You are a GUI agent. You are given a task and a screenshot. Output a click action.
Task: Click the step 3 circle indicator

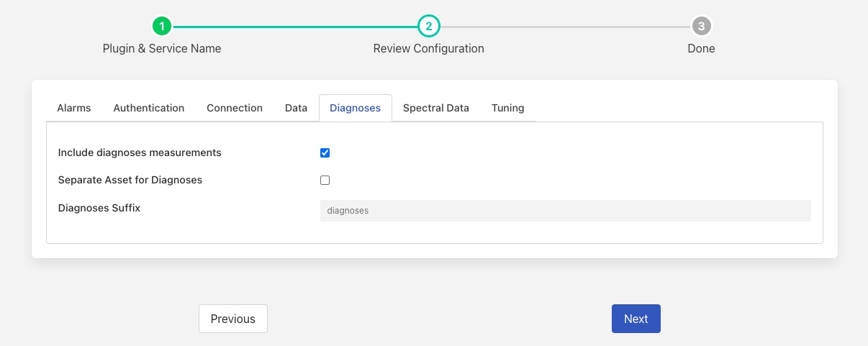tap(701, 27)
